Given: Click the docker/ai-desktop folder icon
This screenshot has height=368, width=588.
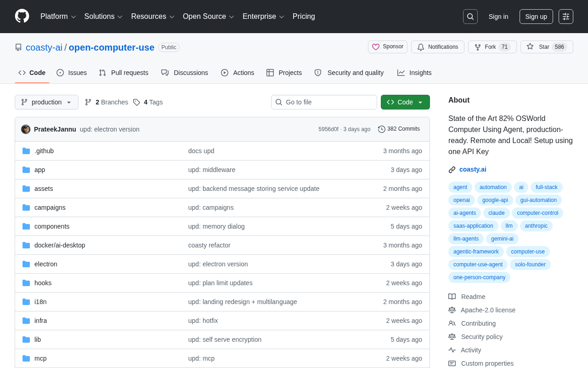Looking at the screenshot, I should [x=26, y=245].
